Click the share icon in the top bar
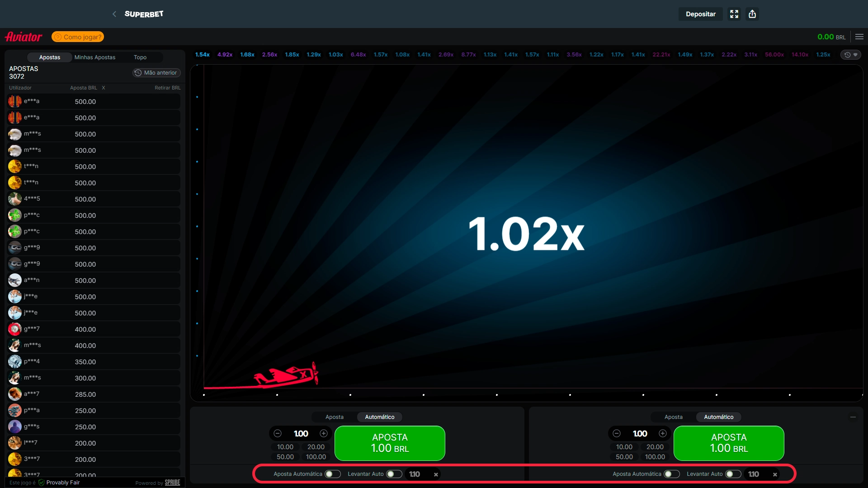Image resolution: width=868 pixels, height=488 pixels. (752, 14)
